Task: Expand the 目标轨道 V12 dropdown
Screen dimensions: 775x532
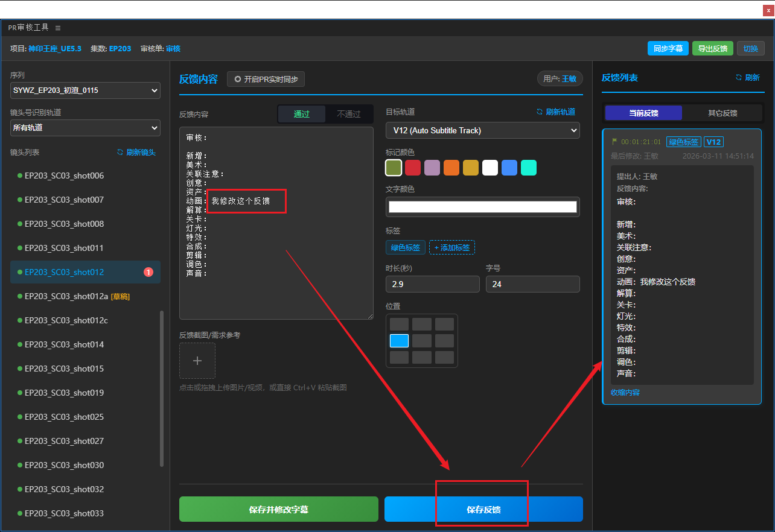Action: (482, 130)
